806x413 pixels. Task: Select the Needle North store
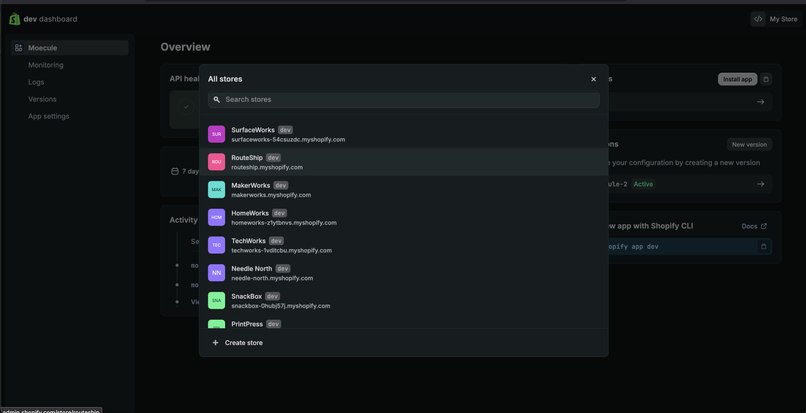(x=404, y=273)
